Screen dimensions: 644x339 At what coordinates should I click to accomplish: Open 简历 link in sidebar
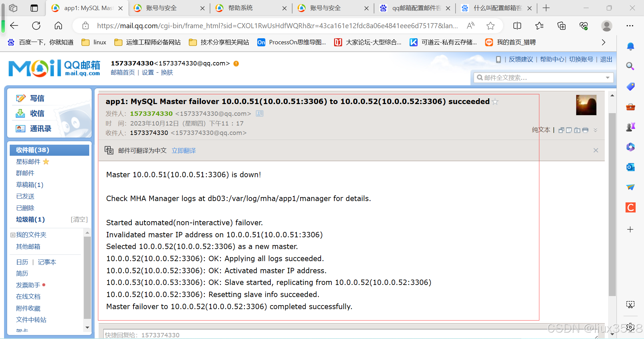click(22, 274)
